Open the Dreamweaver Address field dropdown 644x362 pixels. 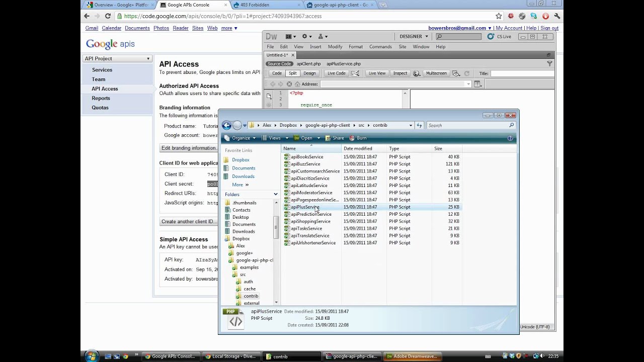click(x=468, y=84)
